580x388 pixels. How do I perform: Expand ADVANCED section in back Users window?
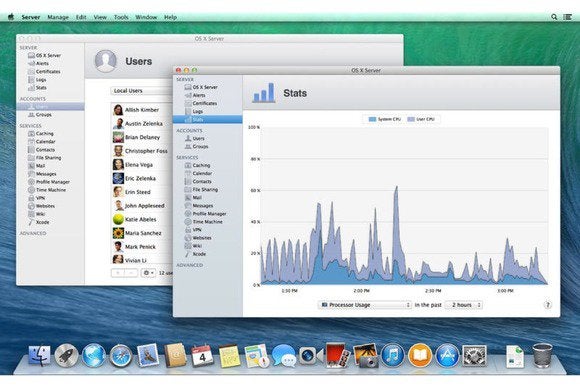tap(33, 233)
